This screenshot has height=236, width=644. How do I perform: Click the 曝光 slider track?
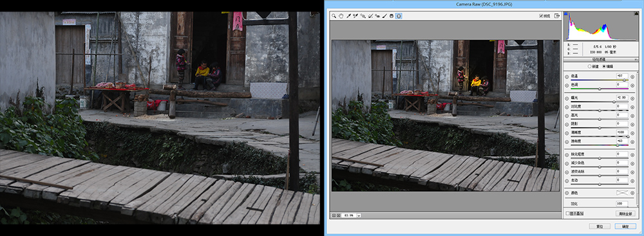[600, 102]
